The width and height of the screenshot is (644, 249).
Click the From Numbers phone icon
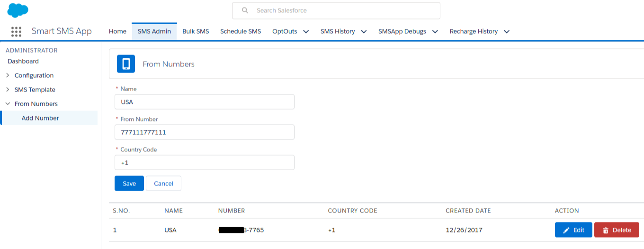pyautogui.click(x=126, y=64)
